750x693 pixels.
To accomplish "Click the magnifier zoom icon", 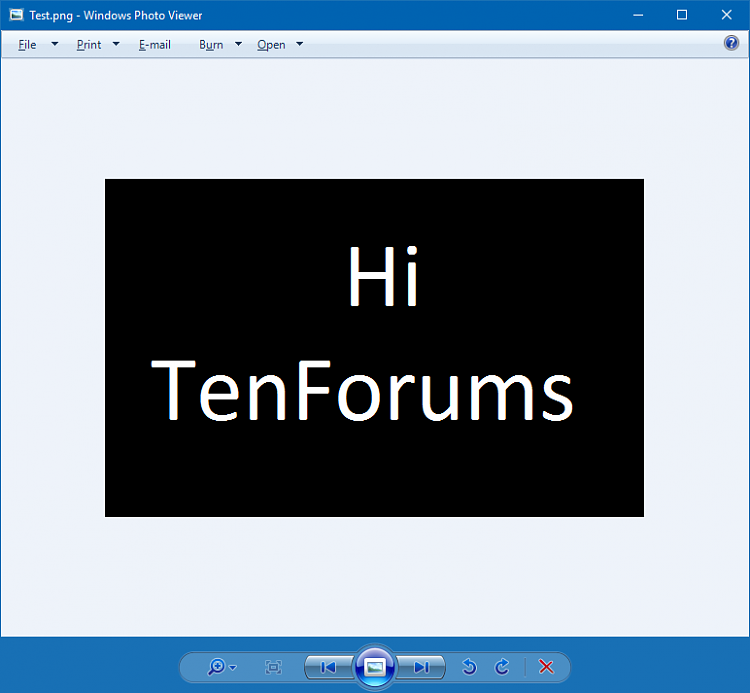I will coord(216,667).
